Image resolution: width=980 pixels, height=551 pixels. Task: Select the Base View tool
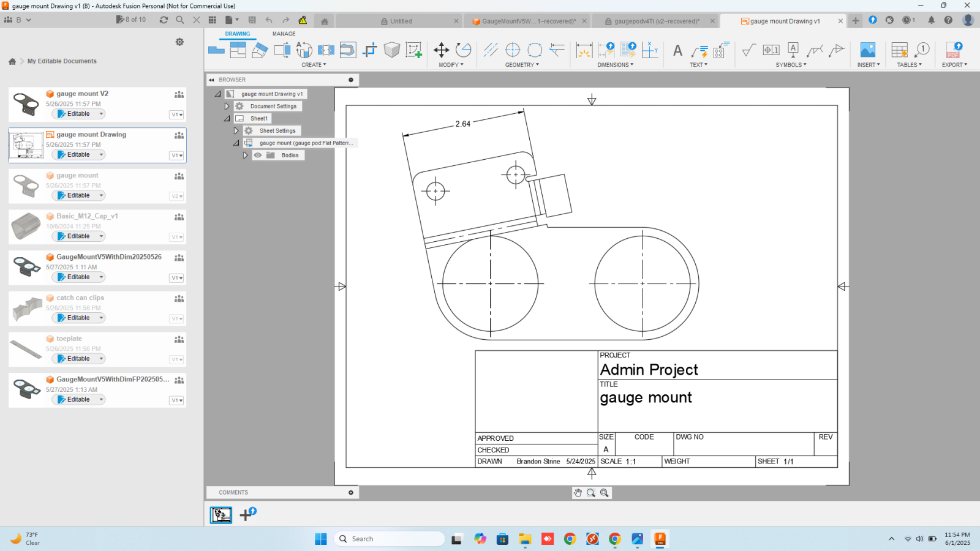[x=216, y=50]
